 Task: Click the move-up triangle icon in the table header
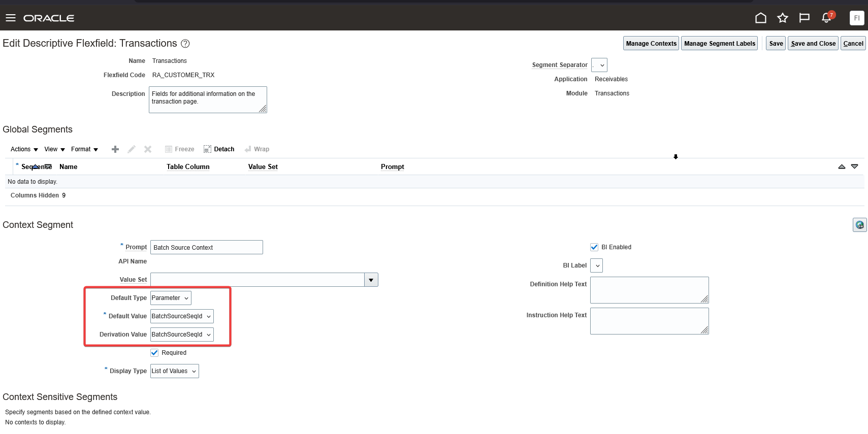[842, 166]
